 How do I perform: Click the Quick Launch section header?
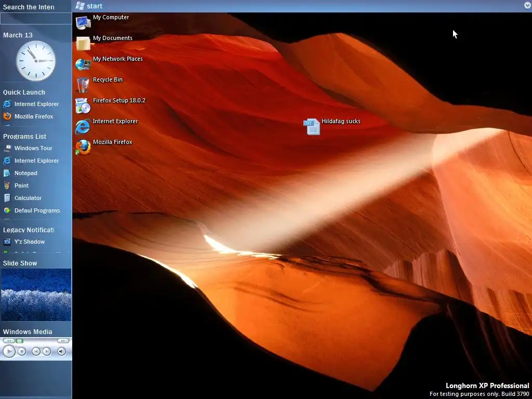click(x=24, y=92)
